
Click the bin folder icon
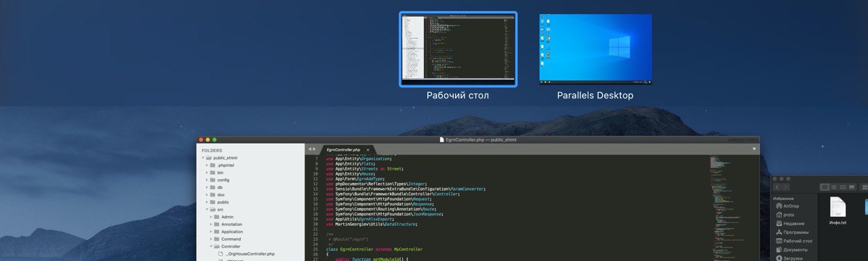(213, 172)
